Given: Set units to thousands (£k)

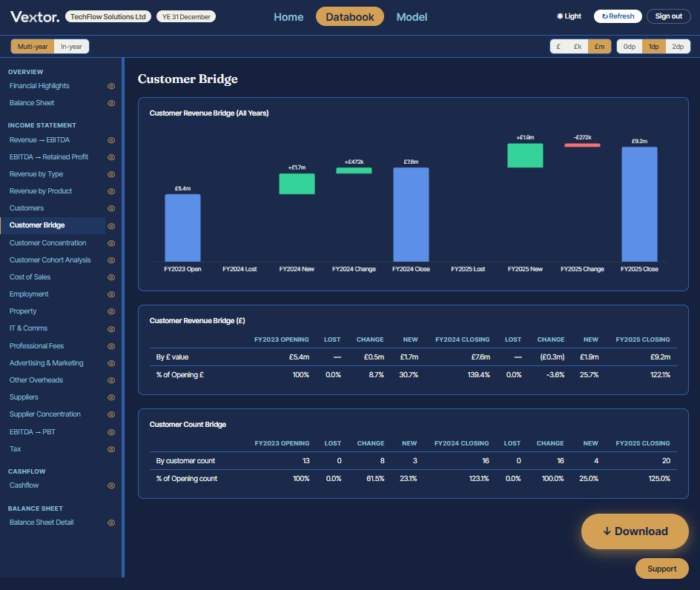Looking at the screenshot, I should point(578,47).
